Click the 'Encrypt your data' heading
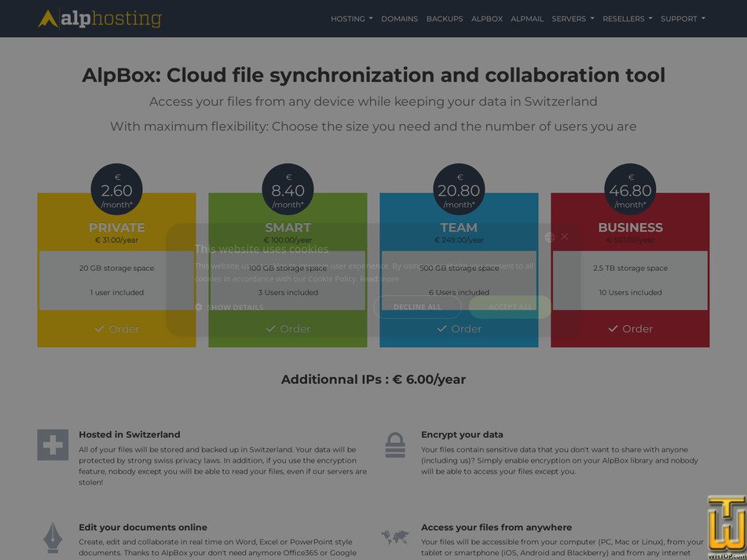Viewport: 747px width, 560px height. tap(462, 434)
